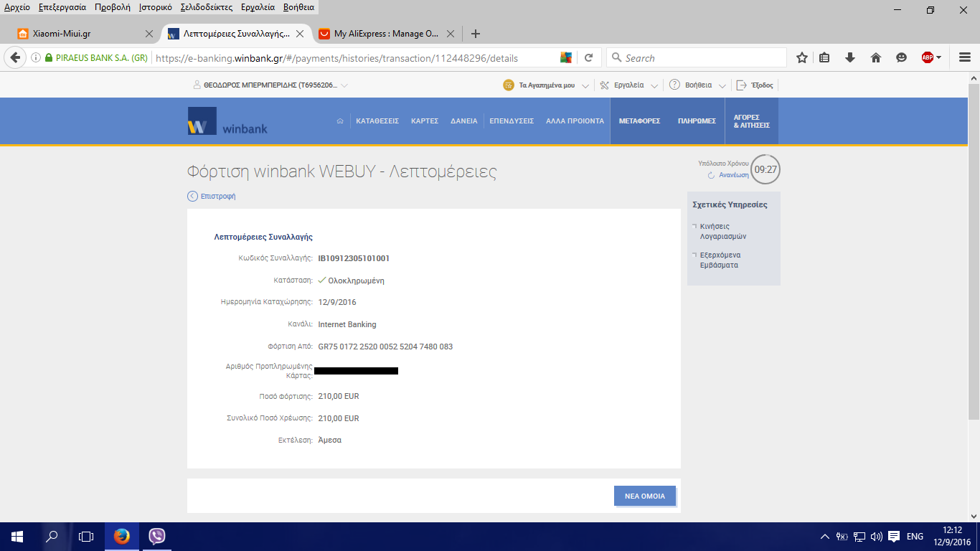
Task: Open the Firefox Ιστορικό menu
Action: tap(156, 7)
